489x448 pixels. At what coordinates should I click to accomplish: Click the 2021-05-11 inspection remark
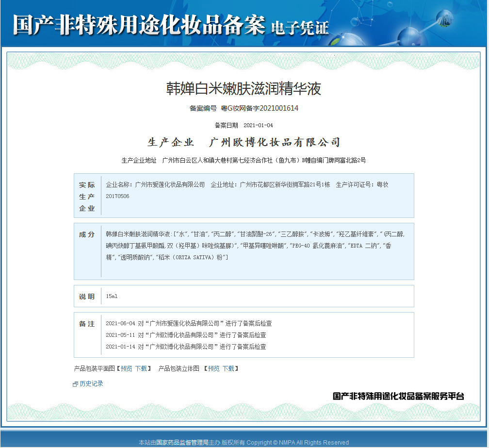click(x=186, y=335)
